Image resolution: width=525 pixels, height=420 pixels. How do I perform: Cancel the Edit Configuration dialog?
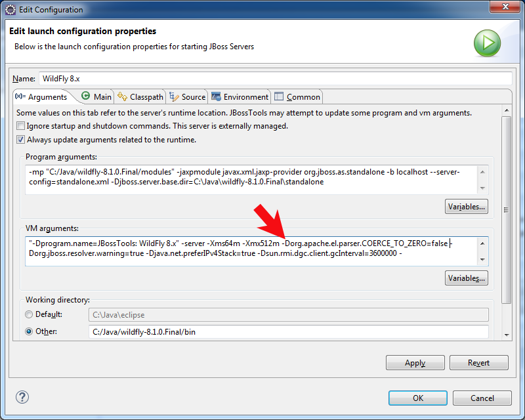coord(482,398)
